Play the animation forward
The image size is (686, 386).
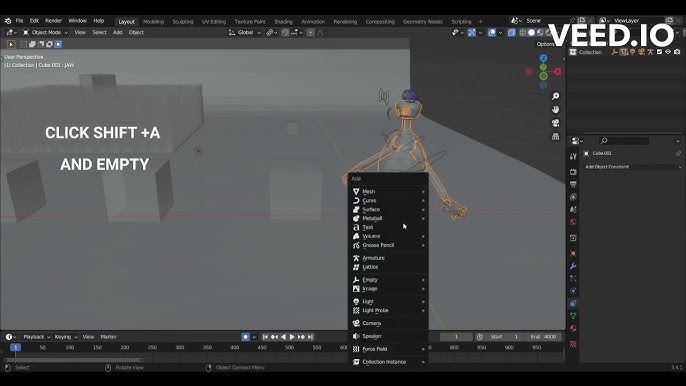[x=292, y=337]
